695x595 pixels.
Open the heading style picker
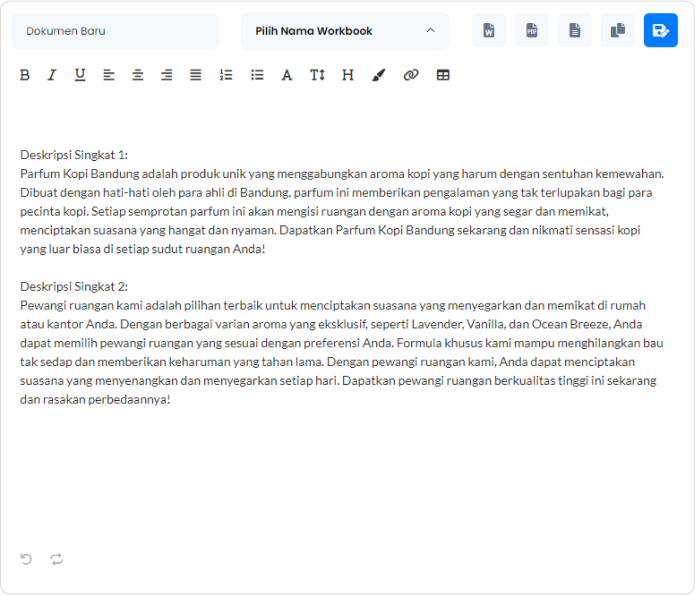(348, 75)
